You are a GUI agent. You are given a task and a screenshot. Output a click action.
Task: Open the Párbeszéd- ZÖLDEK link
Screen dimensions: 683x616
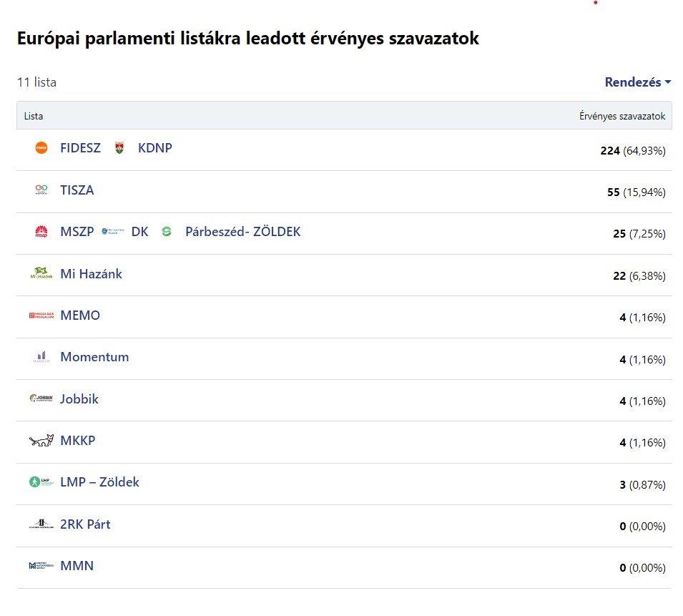[x=243, y=231]
